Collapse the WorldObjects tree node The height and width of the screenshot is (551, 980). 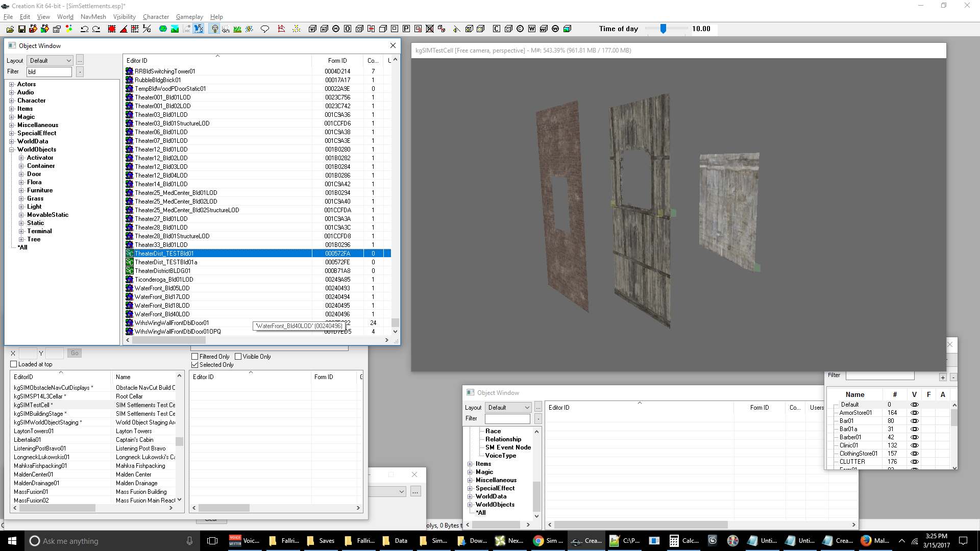[11, 149]
